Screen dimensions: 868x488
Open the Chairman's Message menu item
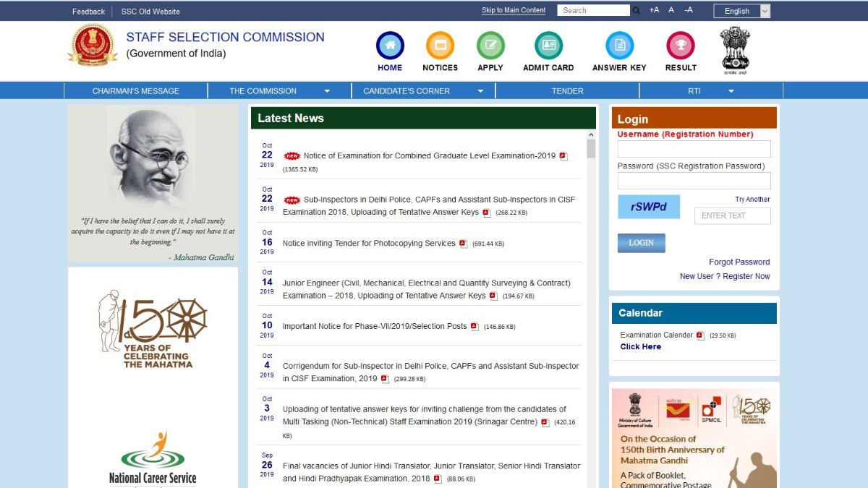coord(135,91)
